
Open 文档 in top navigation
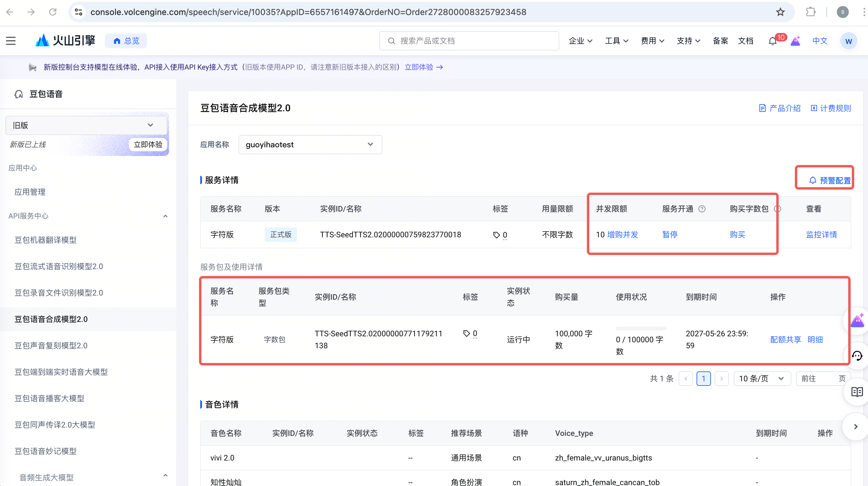[745, 41]
